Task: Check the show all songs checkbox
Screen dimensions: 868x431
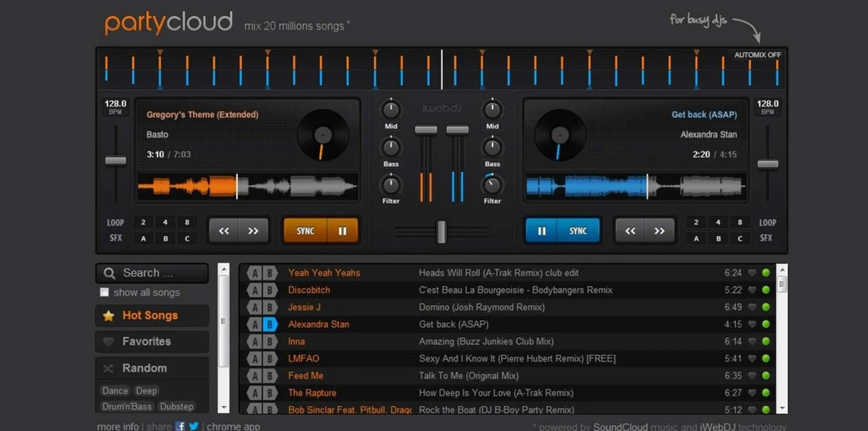Action: [104, 292]
